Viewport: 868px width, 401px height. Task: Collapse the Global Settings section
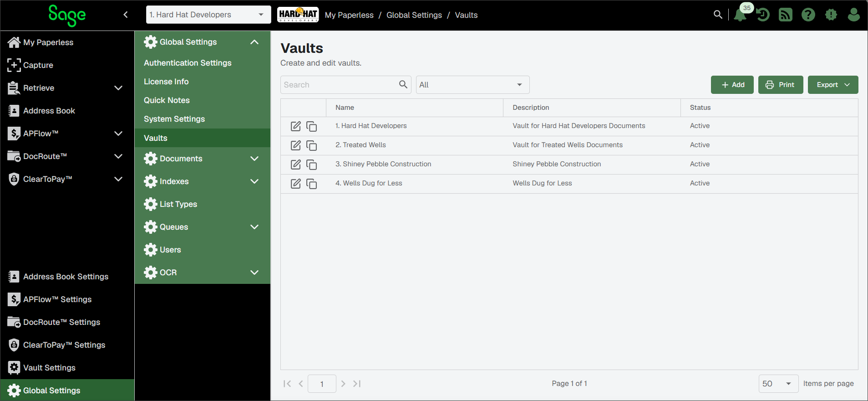(x=254, y=42)
